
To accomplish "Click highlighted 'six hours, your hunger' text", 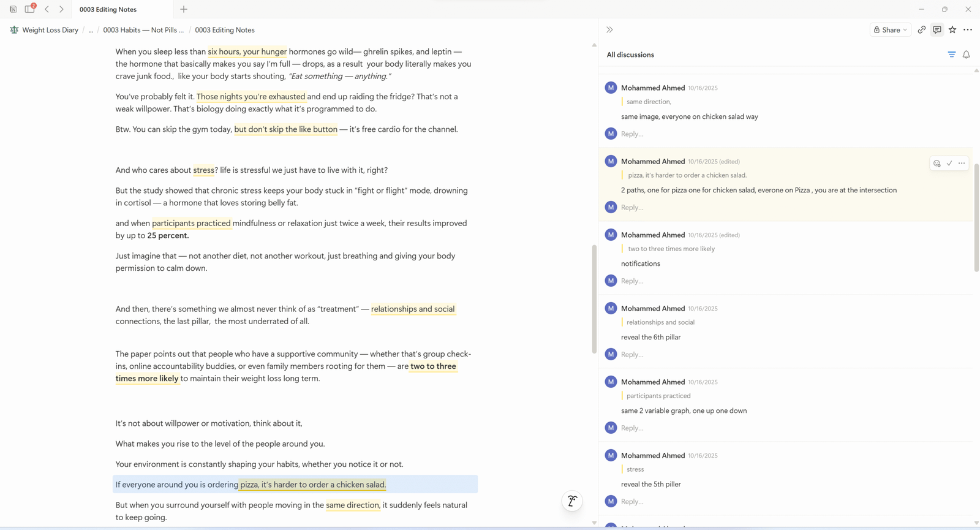I will point(247,51).
